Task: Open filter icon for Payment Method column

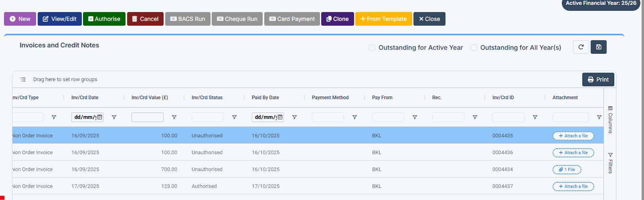Action: point(354,117)
